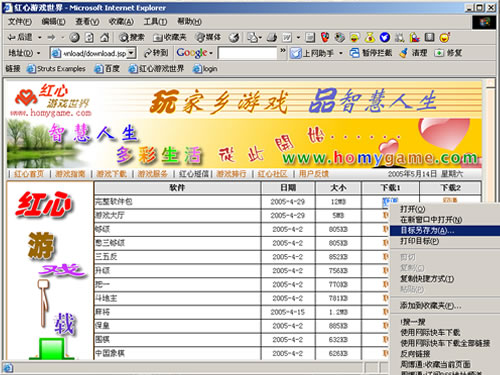This screenshot has width=500, height=375.
Task: Open the login link bar shortcut
Action: (205, 69)
